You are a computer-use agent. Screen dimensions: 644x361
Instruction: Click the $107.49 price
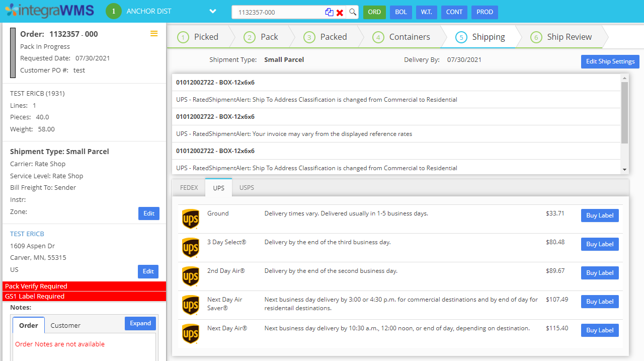pos(557,300)
